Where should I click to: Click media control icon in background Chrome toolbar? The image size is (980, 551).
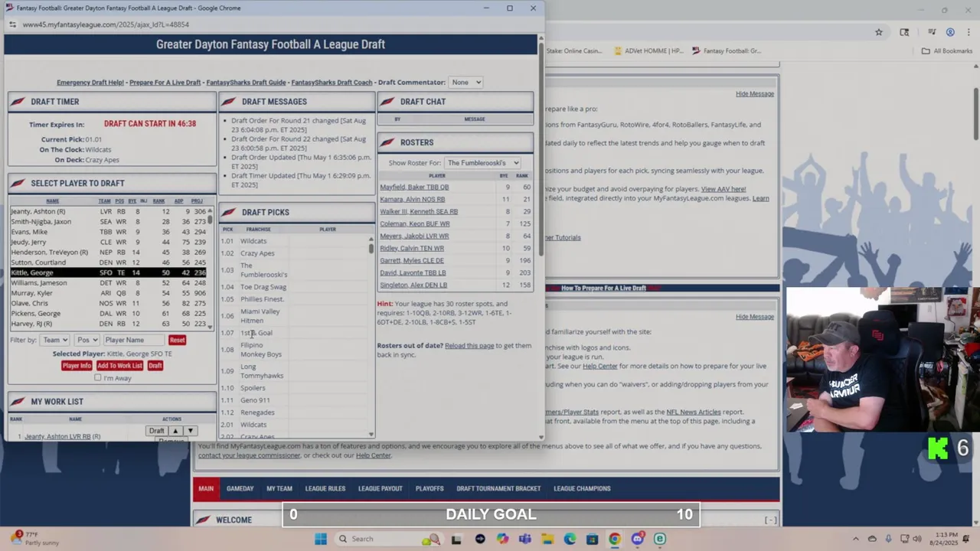(932, 32)
